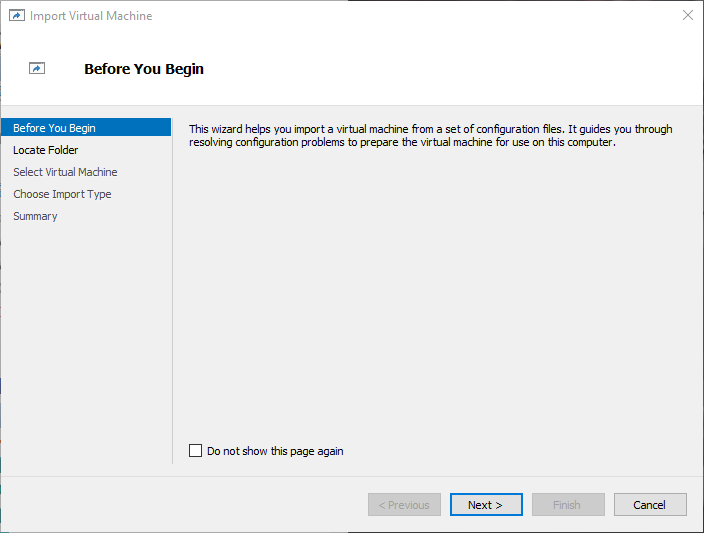Click the wizard icon beside Before You Begin heading
This screenshot has height=533, width=704.
[37, 68]
